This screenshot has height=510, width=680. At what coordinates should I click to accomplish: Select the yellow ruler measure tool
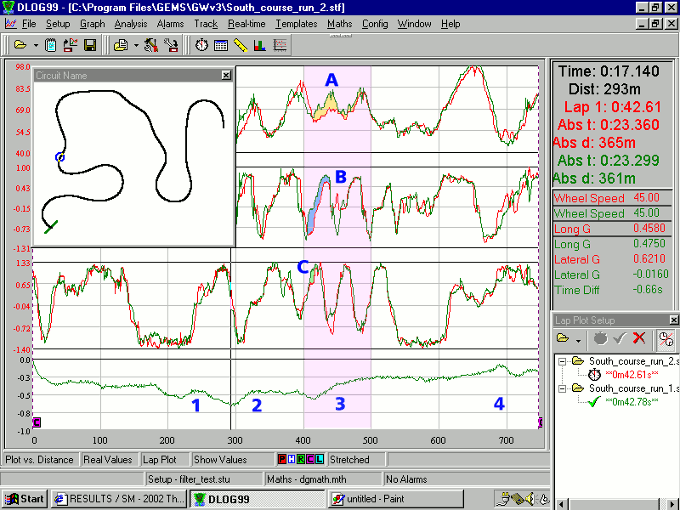click(x=239, y=45)
